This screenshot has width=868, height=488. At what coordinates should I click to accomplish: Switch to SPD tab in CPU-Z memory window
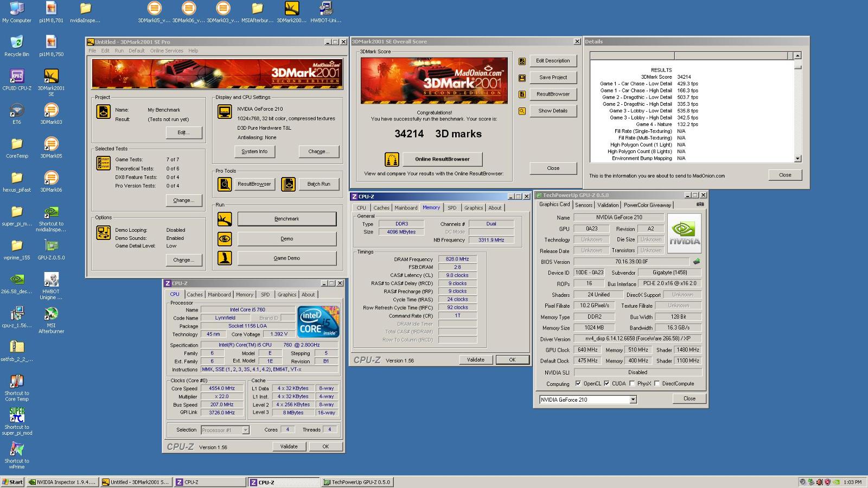[452, 208]
